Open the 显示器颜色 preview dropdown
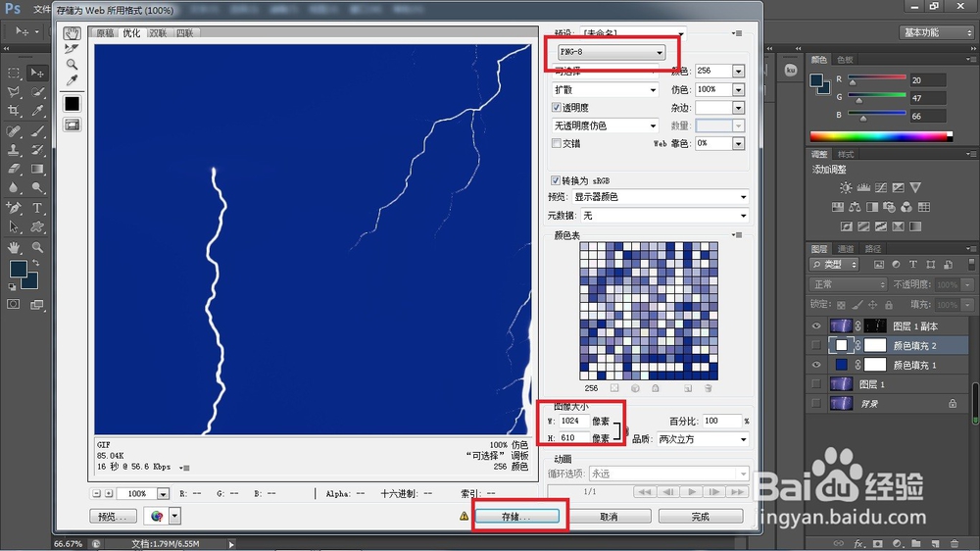The width and height of the screenshot is (980, 551). pos(660,197)
